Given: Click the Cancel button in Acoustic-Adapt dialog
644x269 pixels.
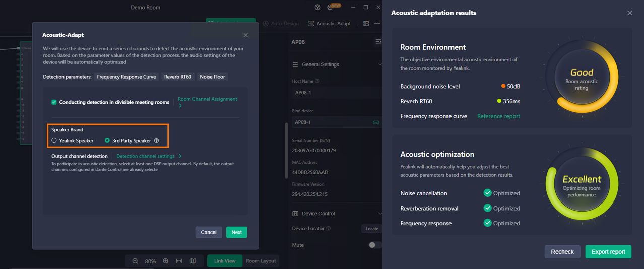Looking at the screenshot, I should [x=209, y=232].
